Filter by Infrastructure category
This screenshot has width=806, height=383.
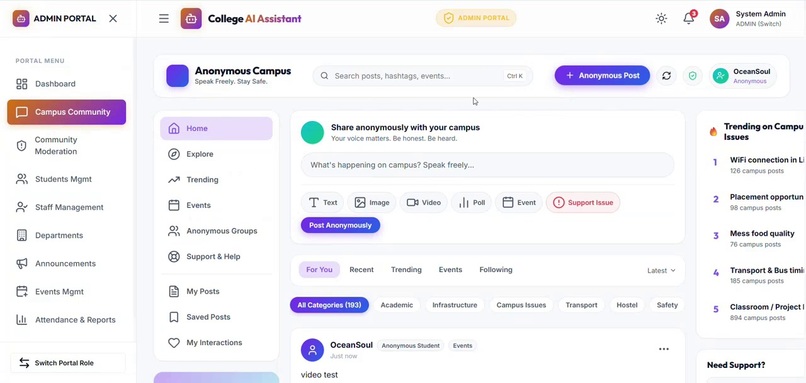click(x=454, y=305)
